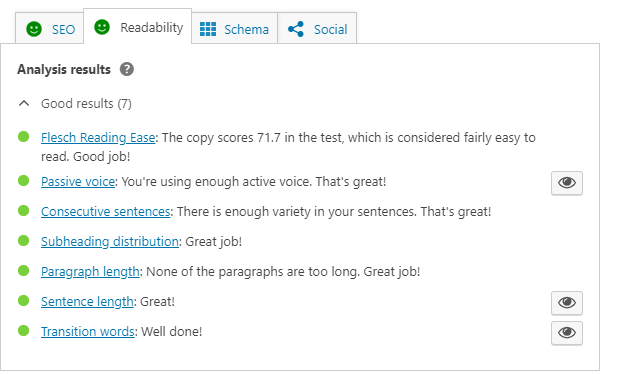The width and height of the screenshot is (635, 374).
Task: Toggle eye highlight for Passive voice
Action: 567,183
